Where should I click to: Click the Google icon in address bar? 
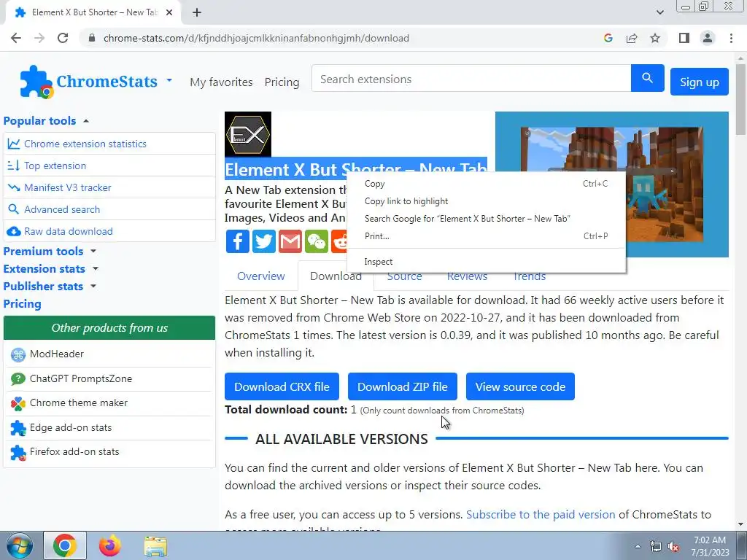(x=608, y=38)
